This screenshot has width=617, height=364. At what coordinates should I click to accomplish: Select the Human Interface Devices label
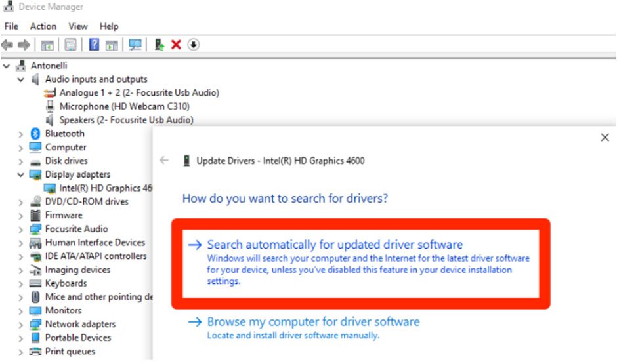pyautogui.click(x=95, y=242)
